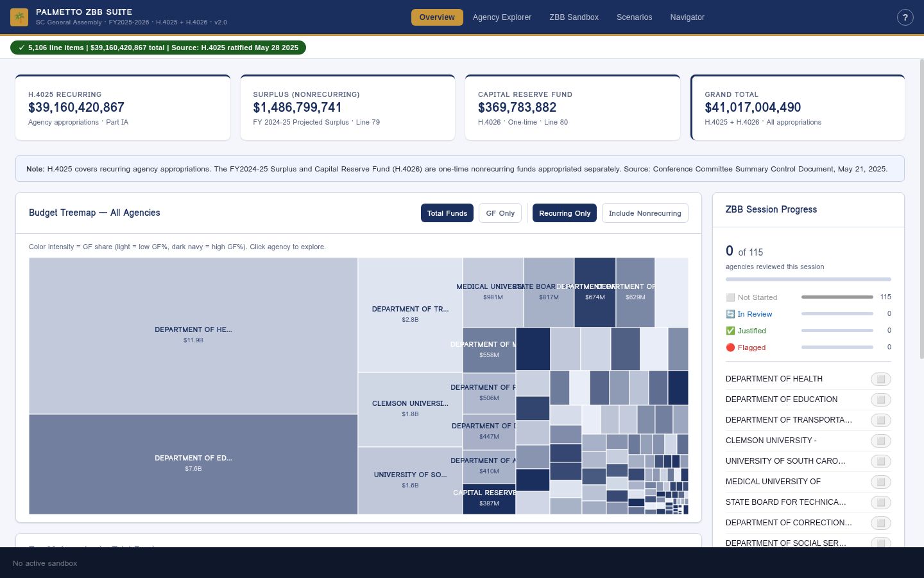Screen dimensions: 924x578
Task: Switch to the Overview tab
Action: 437,17
